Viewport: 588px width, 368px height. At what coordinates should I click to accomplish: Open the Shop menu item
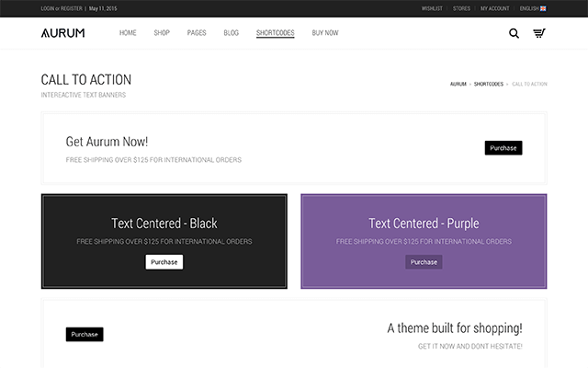[162, 33]
